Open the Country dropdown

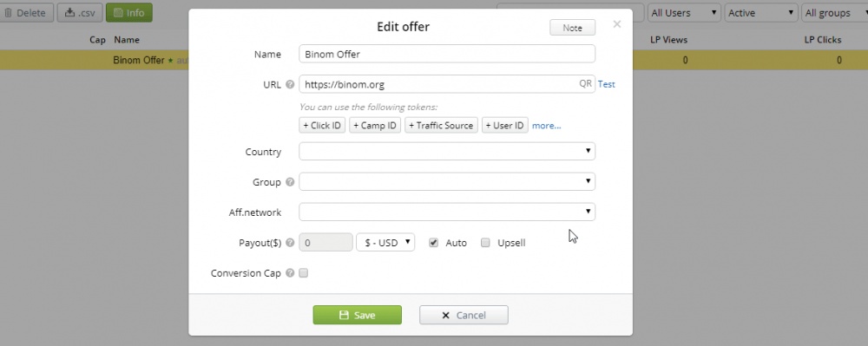click(x=447, y=152)
